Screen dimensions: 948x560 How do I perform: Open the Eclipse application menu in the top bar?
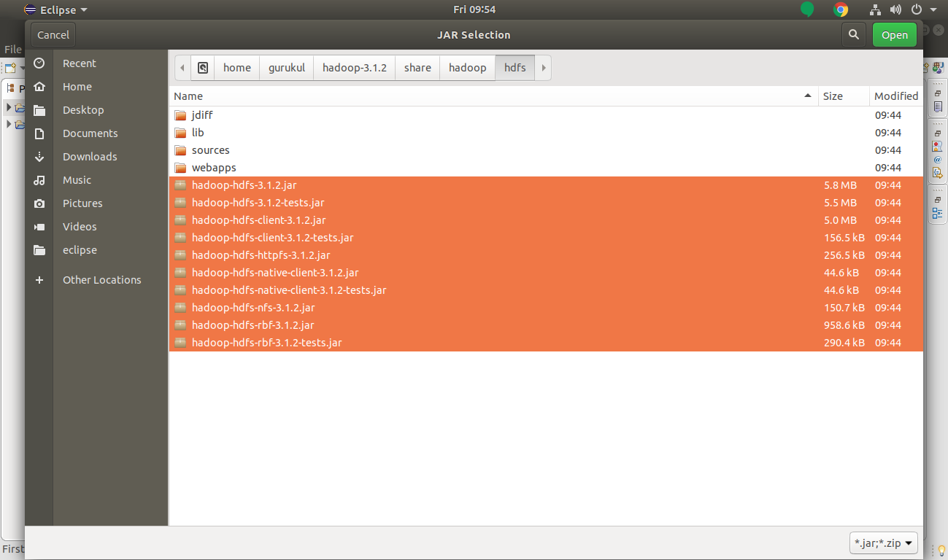point(55,10)
